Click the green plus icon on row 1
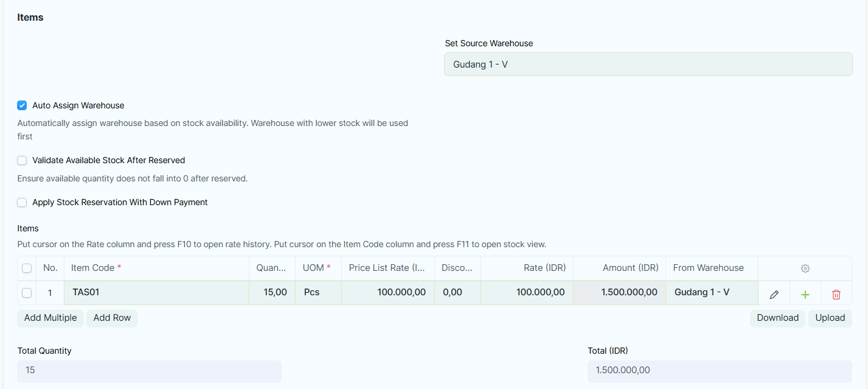The height and width of the screenshot is (389, 868). [805, 294]
